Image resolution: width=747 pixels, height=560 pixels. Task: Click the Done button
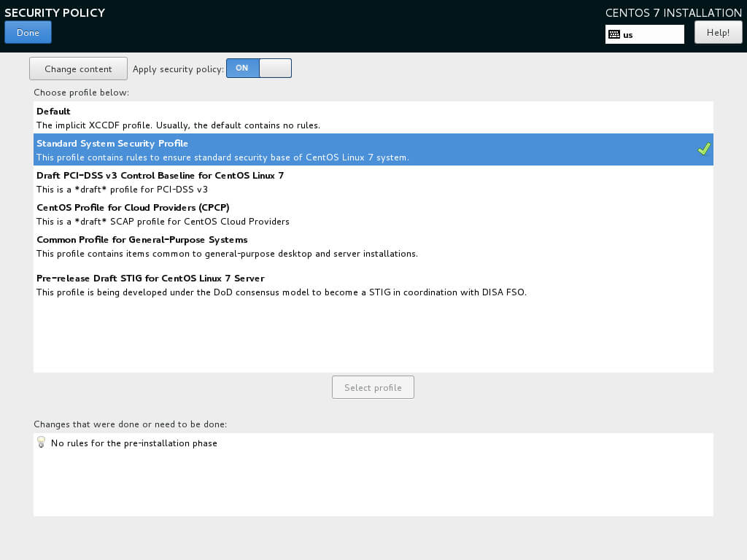point(28,32)
